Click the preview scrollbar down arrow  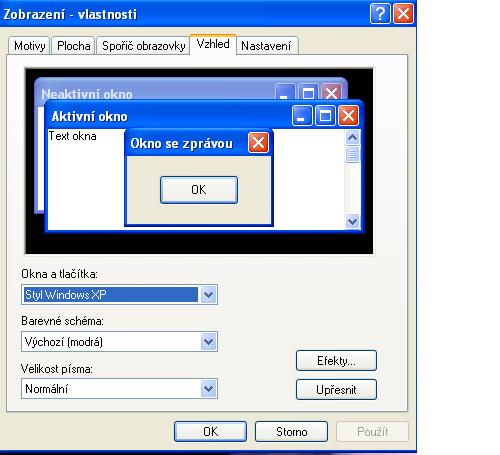pyautogui.click(x=353, y=221)
